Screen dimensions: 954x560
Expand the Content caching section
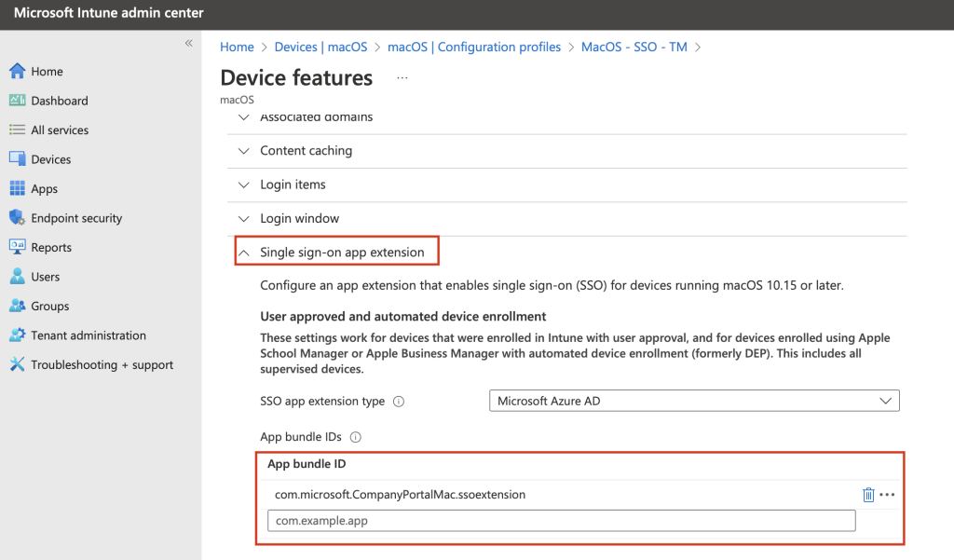[x=306, y=151]
